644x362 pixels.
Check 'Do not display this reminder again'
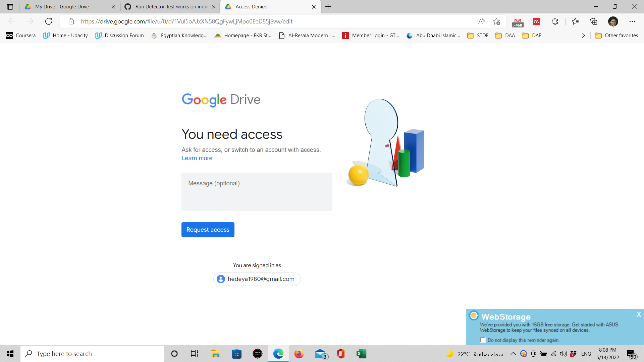coord(483,340)
